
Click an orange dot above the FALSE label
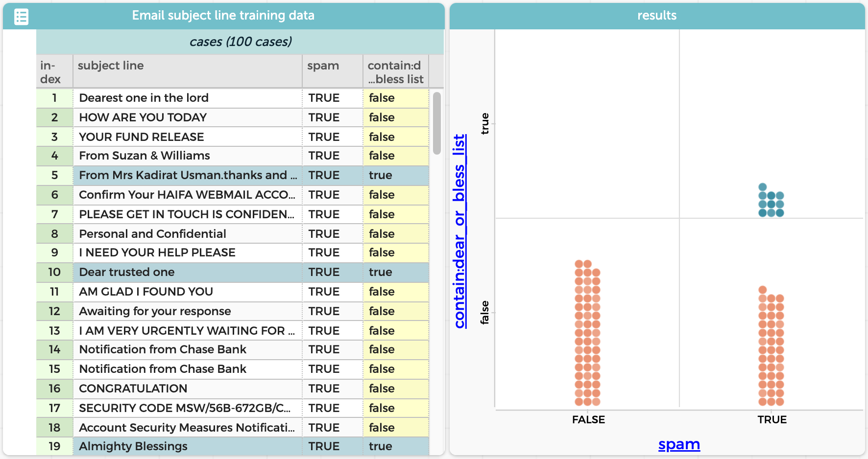[587, 333]
